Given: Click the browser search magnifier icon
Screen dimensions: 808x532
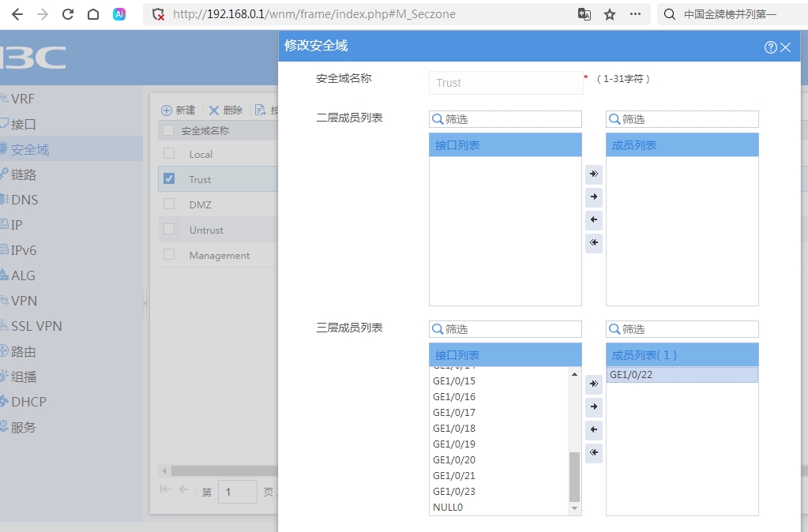Looking at the screenshot, I should point(669,14).
